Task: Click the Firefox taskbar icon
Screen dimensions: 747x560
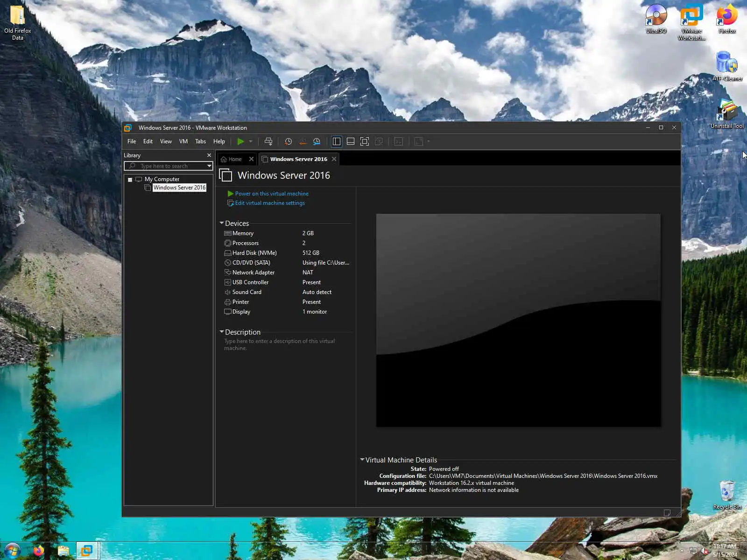Action: pyautogui.click(x=38, y=551)
